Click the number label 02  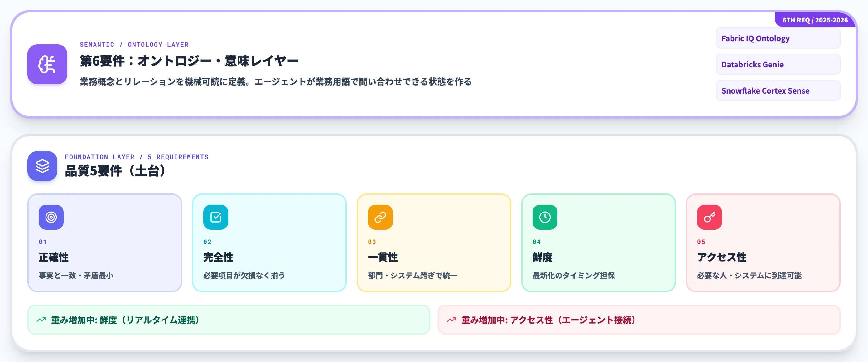click(x=207, y=242)
